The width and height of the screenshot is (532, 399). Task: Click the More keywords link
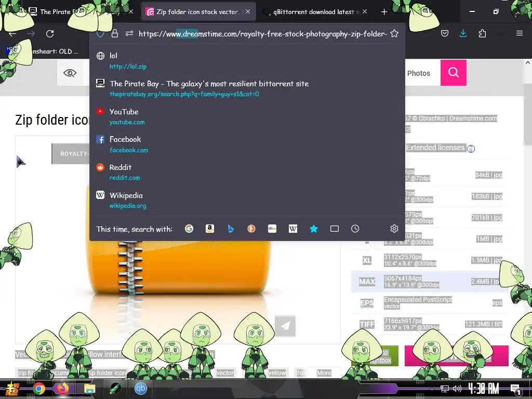tap(324, 373)
